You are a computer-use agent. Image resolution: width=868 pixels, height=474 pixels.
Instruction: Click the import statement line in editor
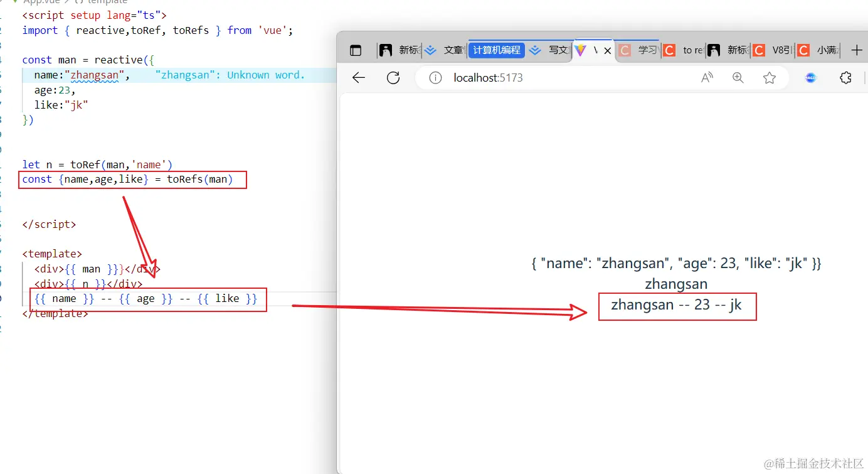click(157, 30)
